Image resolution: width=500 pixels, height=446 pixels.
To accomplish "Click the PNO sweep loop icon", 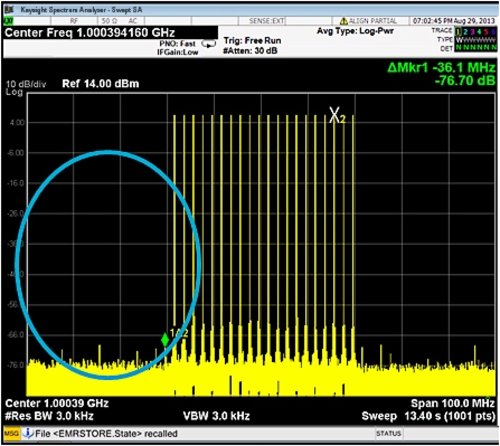I will point(209,44).
